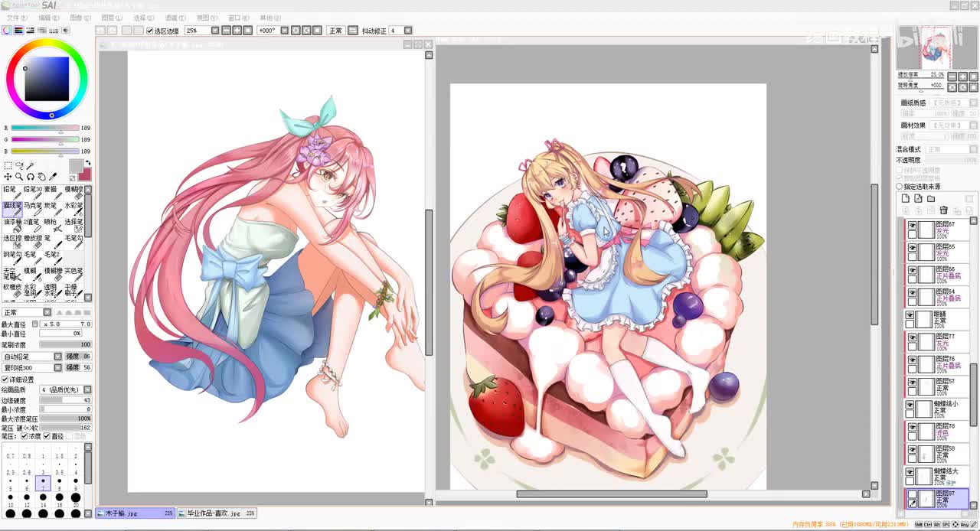Screen dimensions: 980x531
Task: Open the brush blend mode 正常 dropdown
Action: 47,312
